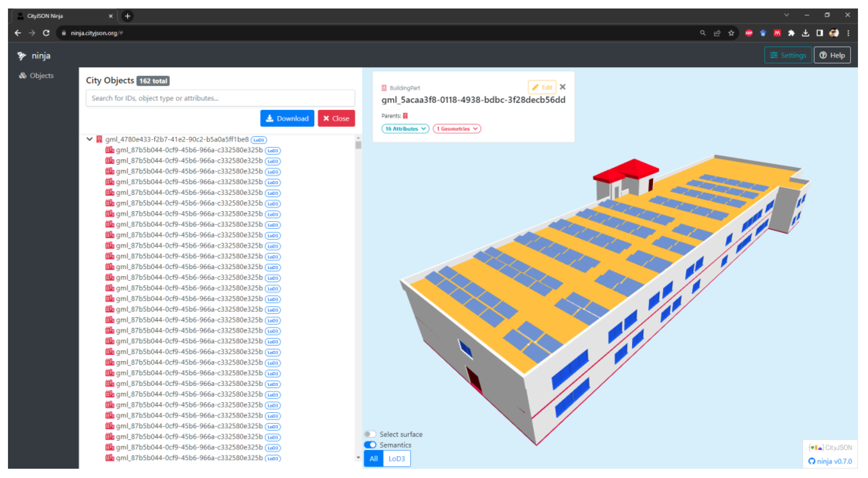Expand the 16 Attributes dropdown
The width and height of the screenshot is (868, 478).
[x=405, y=129]
